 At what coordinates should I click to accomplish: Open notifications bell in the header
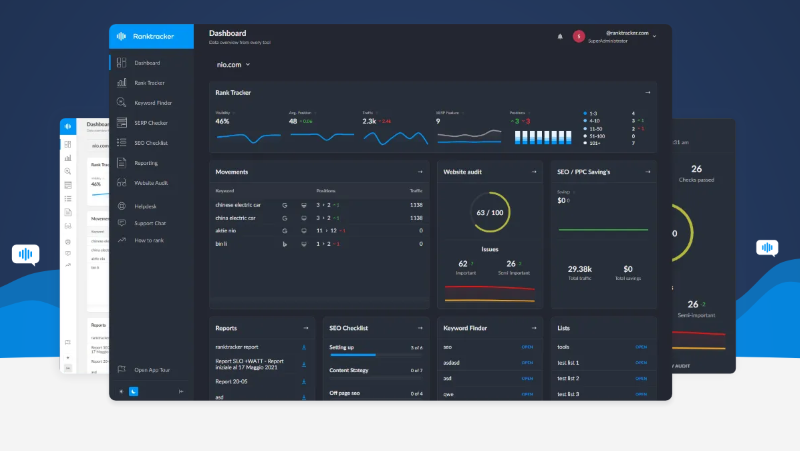(560, 37)
